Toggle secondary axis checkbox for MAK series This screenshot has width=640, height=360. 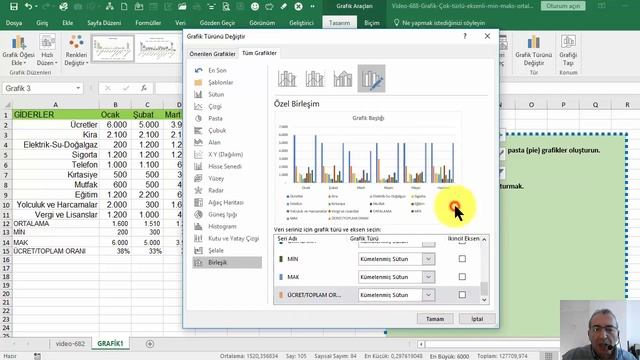click(x=462, y=277)
